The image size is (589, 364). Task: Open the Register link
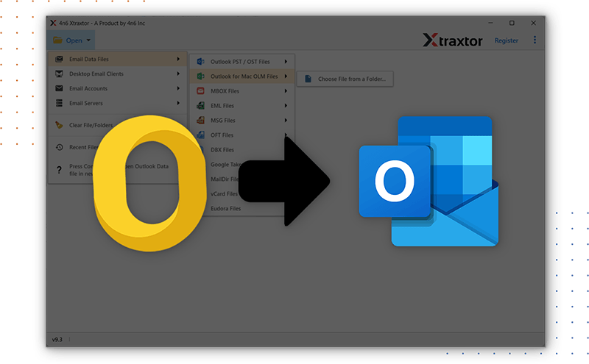pos(506,40)
